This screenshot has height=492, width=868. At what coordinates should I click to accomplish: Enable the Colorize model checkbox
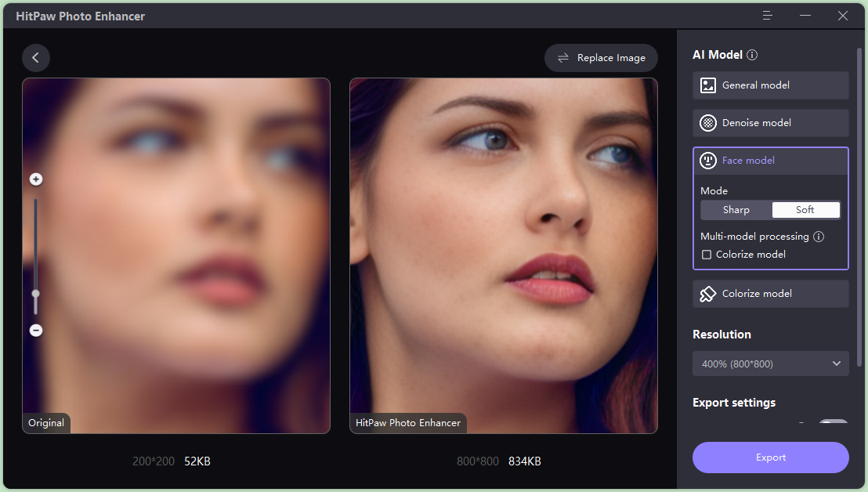(707, 255)
